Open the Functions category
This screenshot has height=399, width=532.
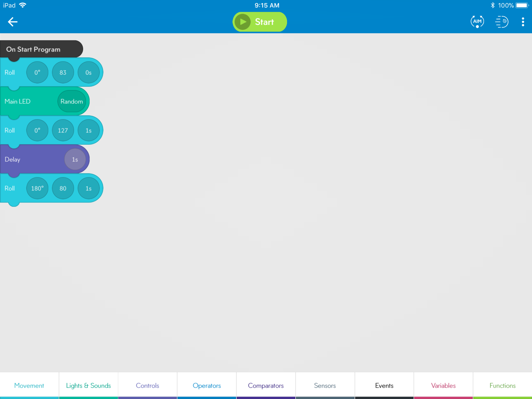point(502,385)
